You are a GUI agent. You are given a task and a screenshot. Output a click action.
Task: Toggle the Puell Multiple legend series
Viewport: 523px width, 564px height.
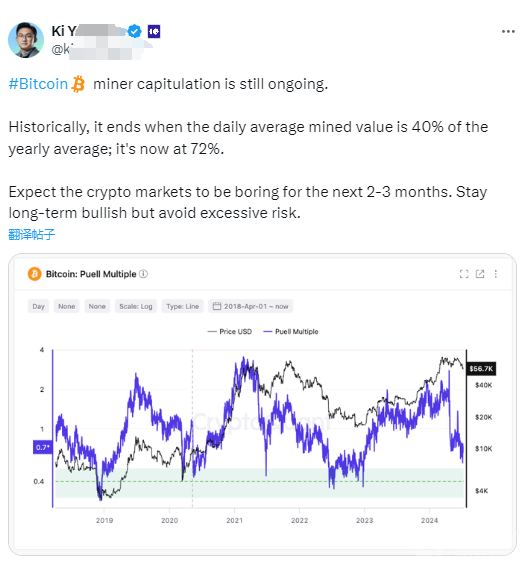[291, 332]
